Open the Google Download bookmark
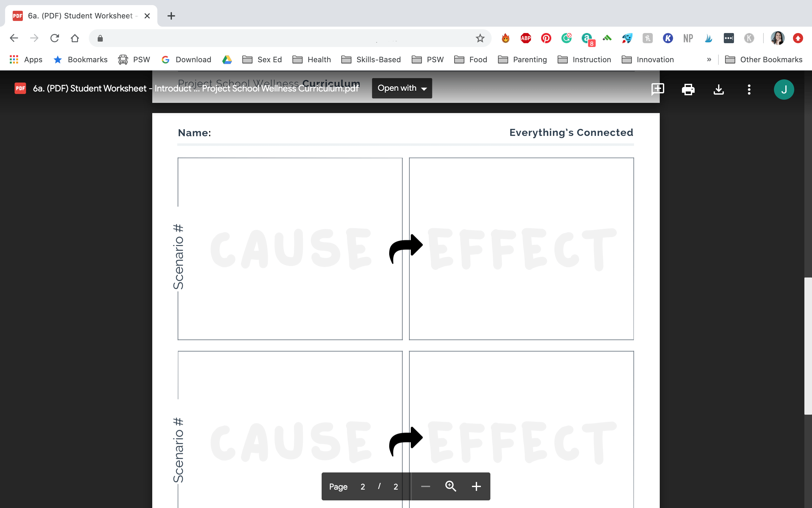 (186, 59)
